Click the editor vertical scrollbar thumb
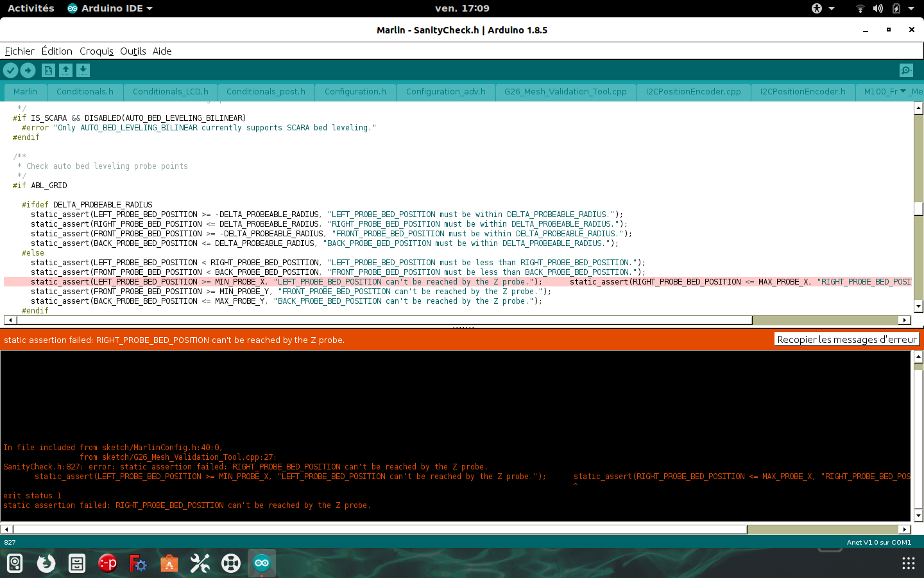The width and height of the screenshot is (924, 578). click(x=919, y=209)
